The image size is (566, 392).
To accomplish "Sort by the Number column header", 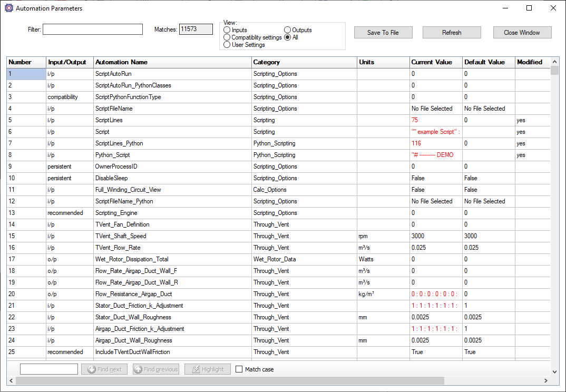I will (26, 62).
